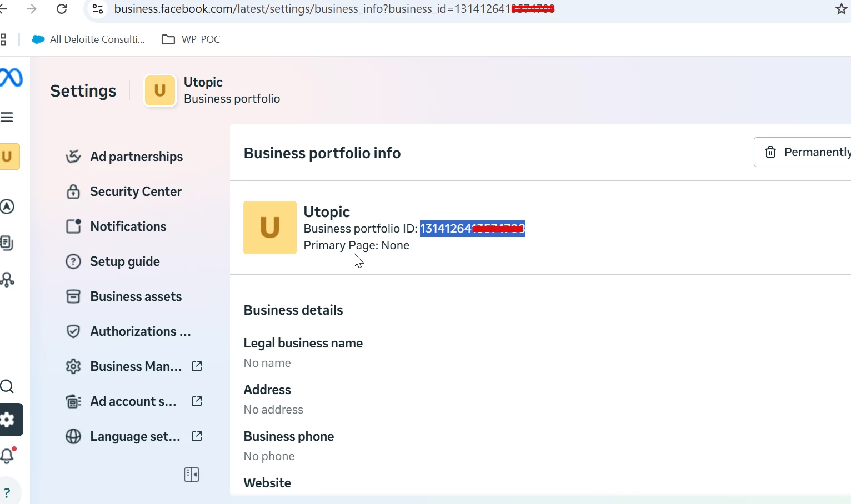Click the 'Website' label

pyautogui.click(x=267, y=483)
